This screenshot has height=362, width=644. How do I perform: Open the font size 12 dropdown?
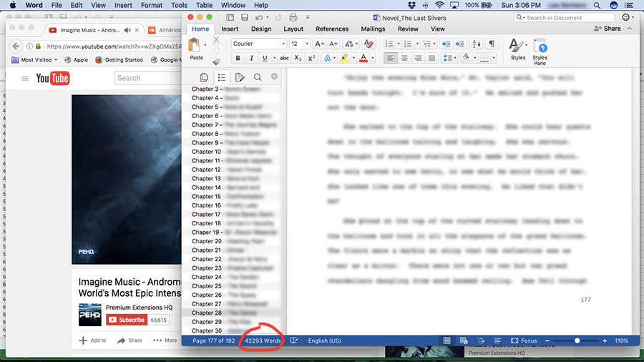[307, 44]
